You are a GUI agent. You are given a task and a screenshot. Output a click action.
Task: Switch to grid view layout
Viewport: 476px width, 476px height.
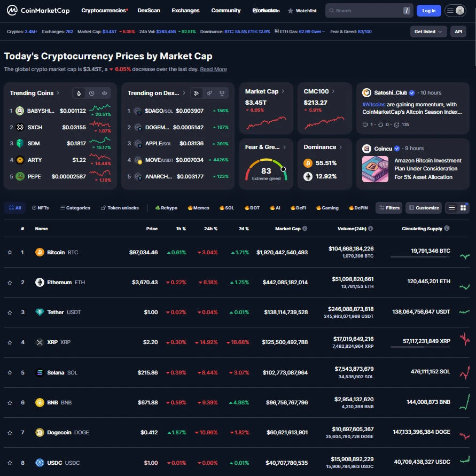pos(463,207)
